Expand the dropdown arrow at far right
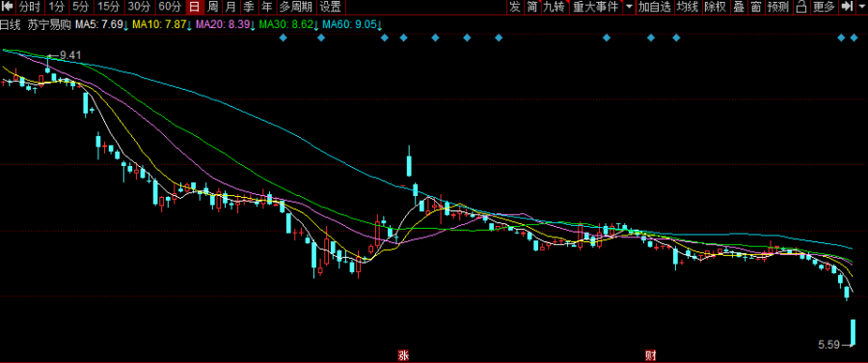 coord(861,7)
